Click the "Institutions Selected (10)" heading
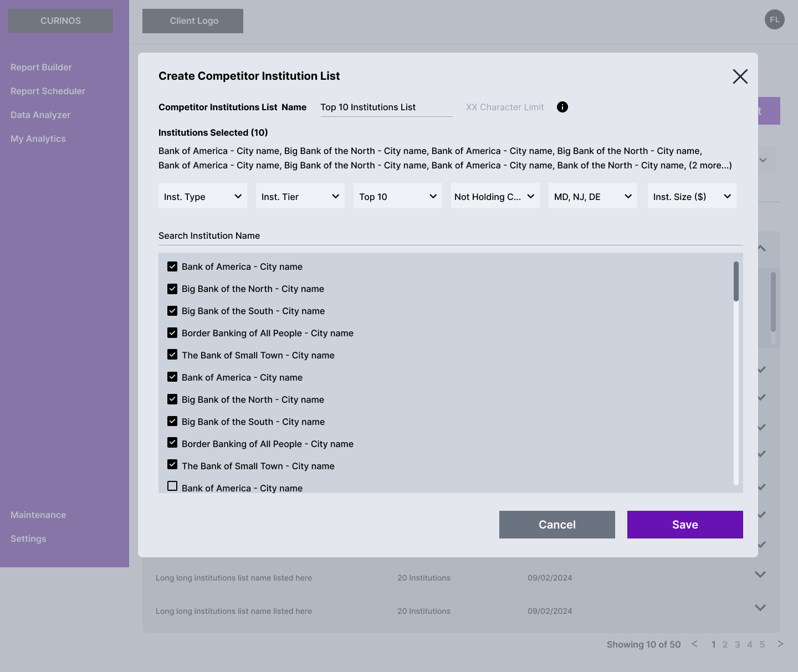 click(x=213, y=132)
